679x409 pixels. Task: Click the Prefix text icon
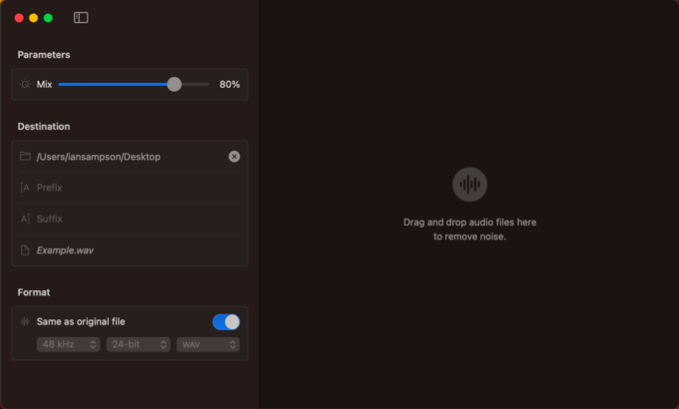point(25,188)
